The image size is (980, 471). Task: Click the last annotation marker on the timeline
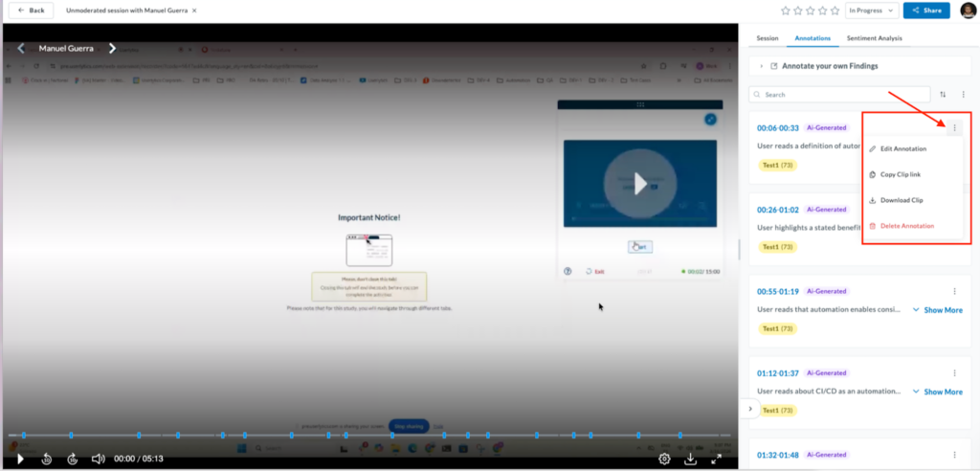pos(680,435)
